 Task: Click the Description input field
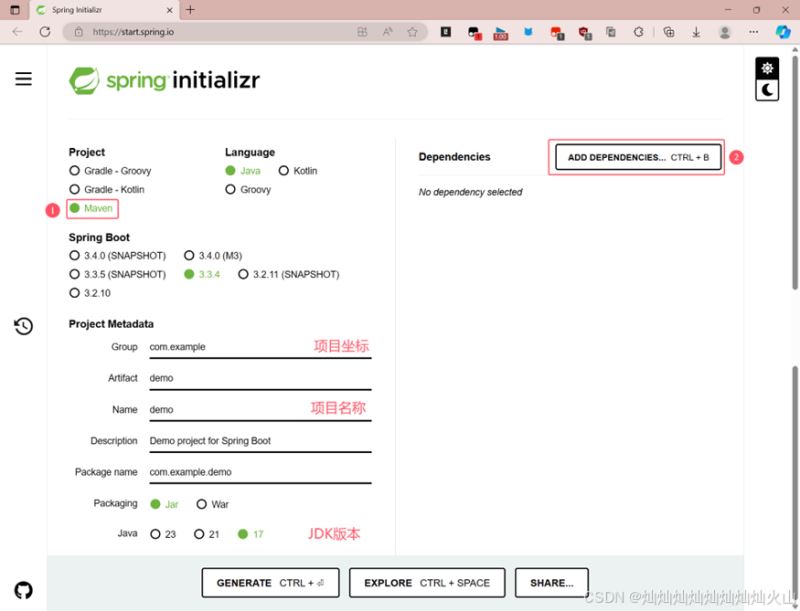click(260, 441)
